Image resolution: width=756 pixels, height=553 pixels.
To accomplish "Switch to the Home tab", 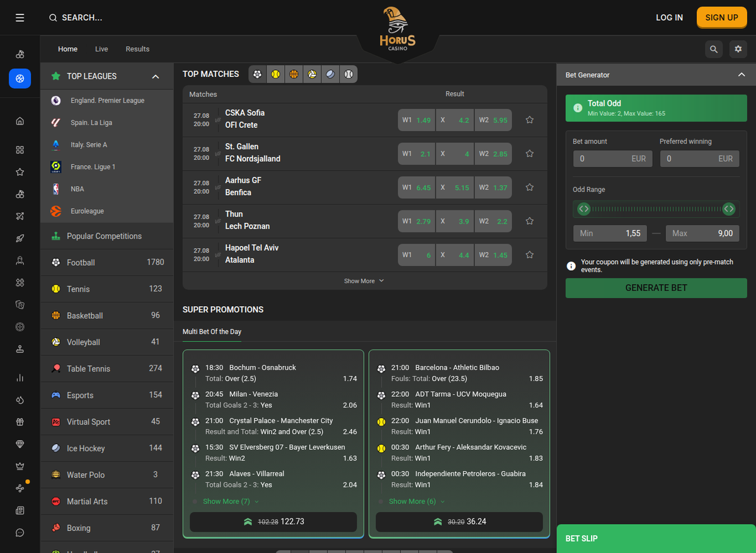I will [68, 49].
